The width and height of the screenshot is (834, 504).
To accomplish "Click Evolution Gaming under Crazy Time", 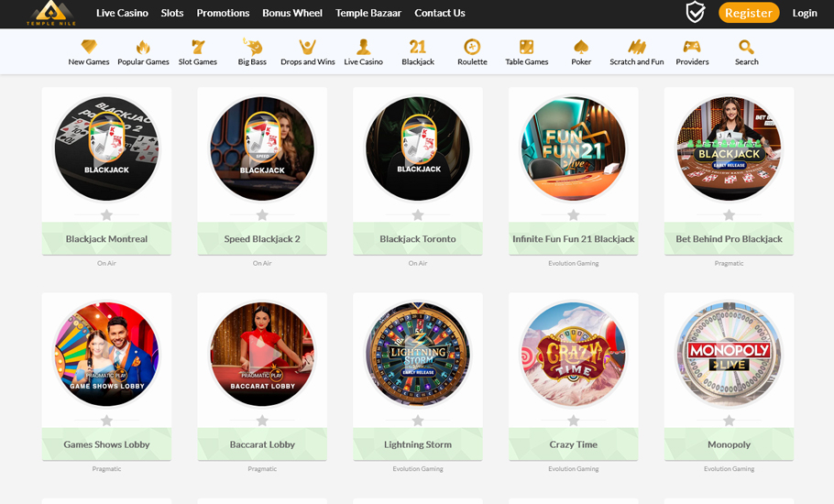I will point(574,469).
